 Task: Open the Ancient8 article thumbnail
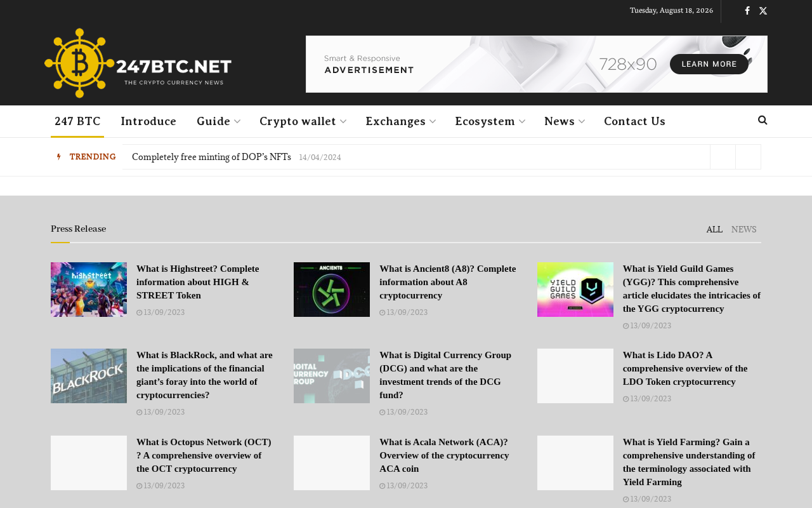tap(332, 290)
